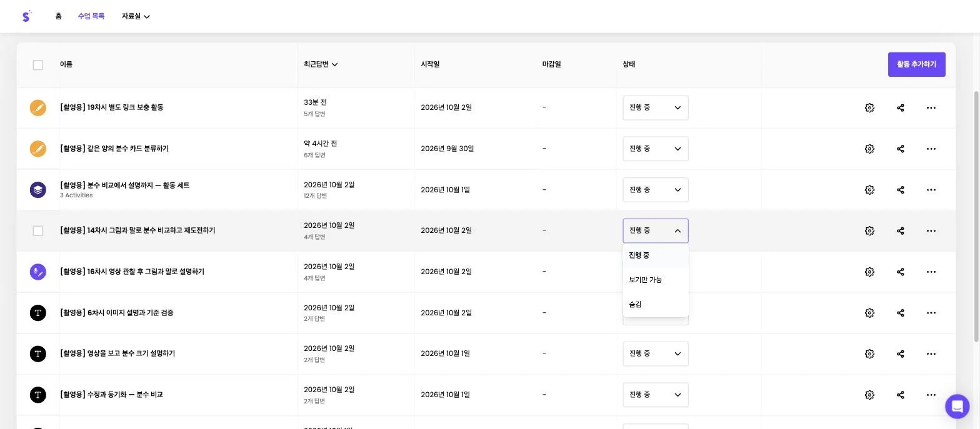This screenshot has height=429, width=980.
Task: Open more options for 분수 비교에서 설명까지 활동 세트
Action: (931, 190)
